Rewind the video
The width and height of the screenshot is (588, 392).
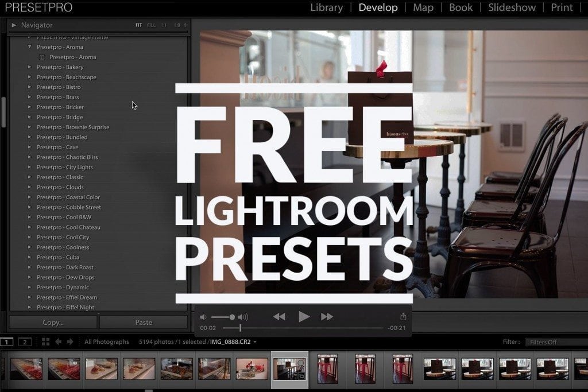(279, 317)
